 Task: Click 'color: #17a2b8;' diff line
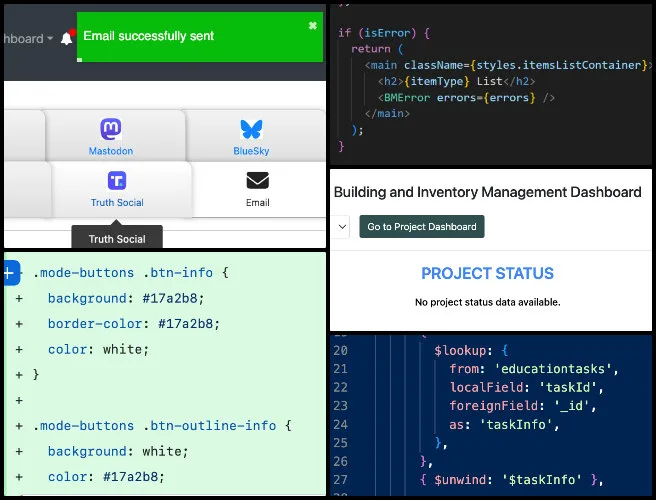(x=106, y=477)
